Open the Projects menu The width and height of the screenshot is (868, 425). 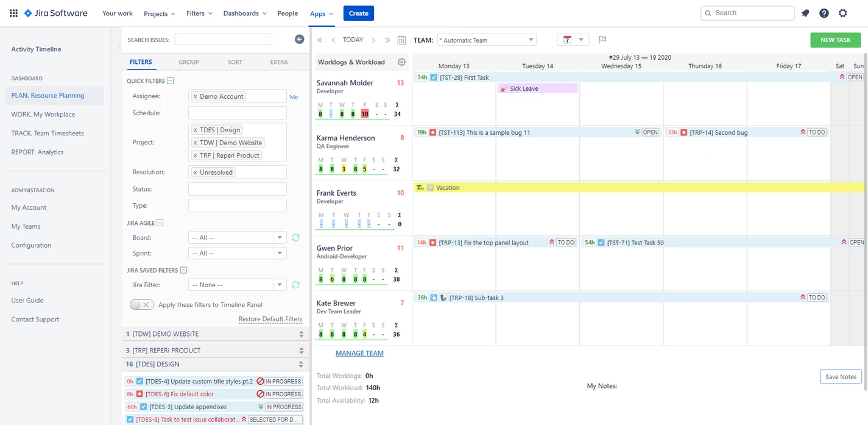pos(160,13)
